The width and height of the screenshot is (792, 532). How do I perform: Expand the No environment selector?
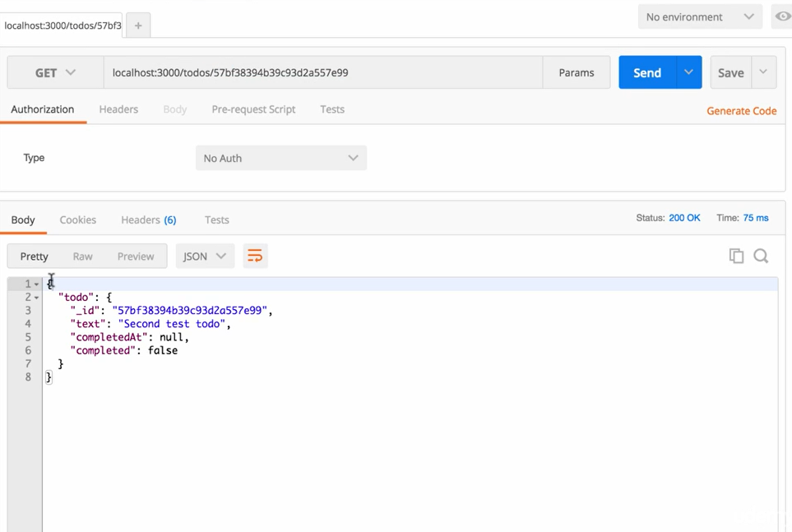(699, 16)
